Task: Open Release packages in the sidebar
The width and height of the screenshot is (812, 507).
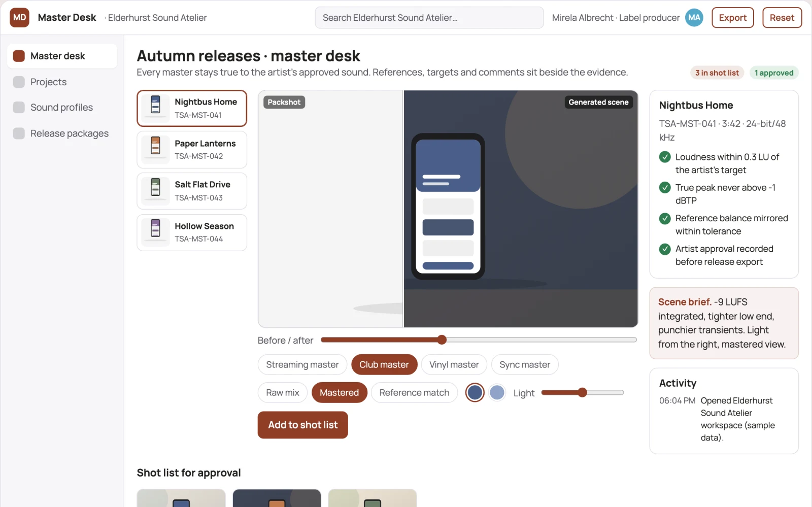Action: [x=62, y=133]
